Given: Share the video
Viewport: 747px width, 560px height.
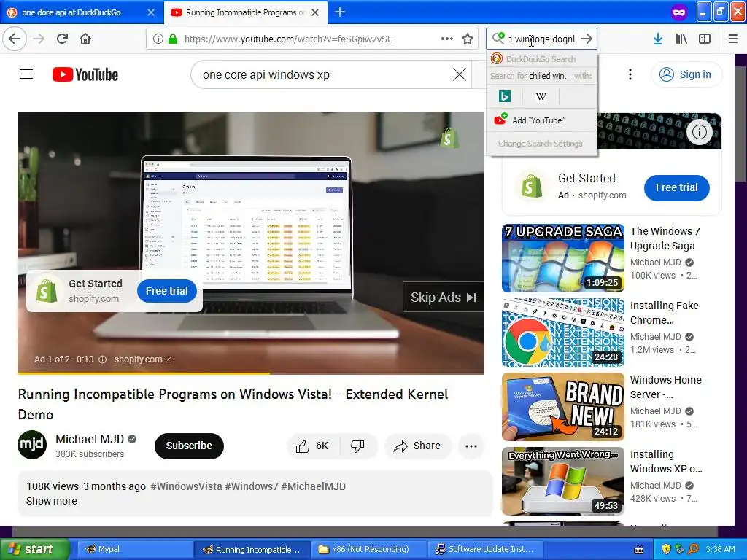Looking at the screenshot, I should [417, 446].
